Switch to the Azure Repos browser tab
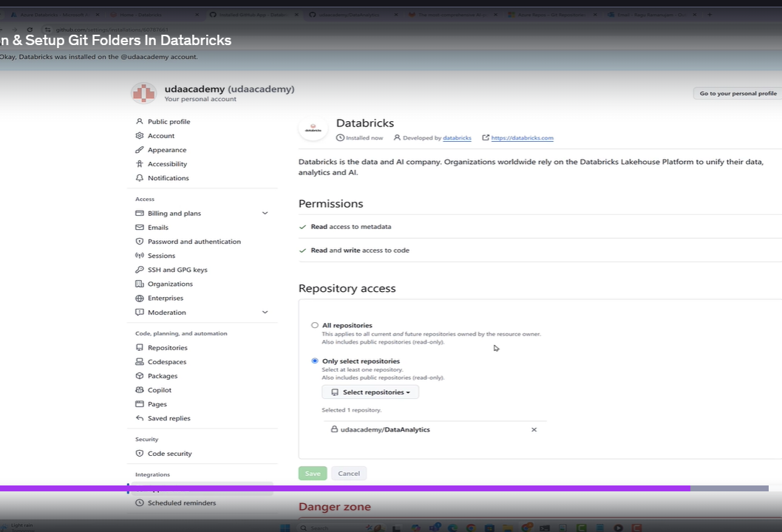 coord(551,15)
